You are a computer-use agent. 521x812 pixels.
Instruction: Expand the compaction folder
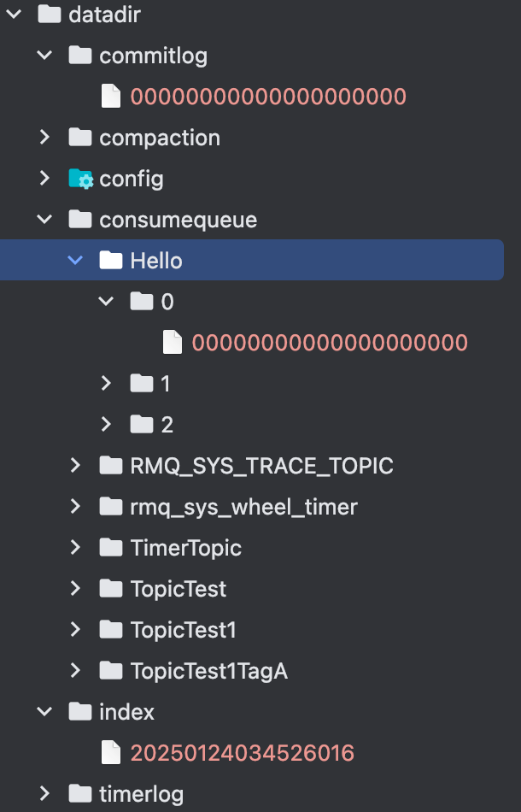(45, 138)
